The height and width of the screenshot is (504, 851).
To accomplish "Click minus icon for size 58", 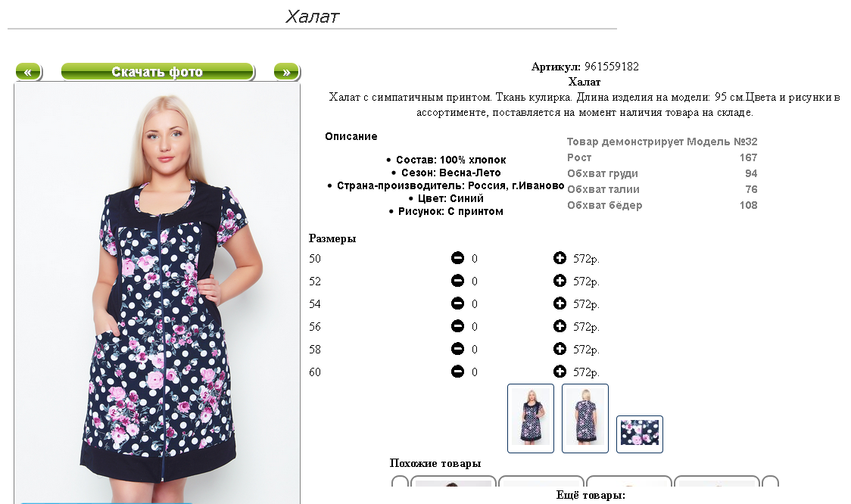I will click(457, 349).
